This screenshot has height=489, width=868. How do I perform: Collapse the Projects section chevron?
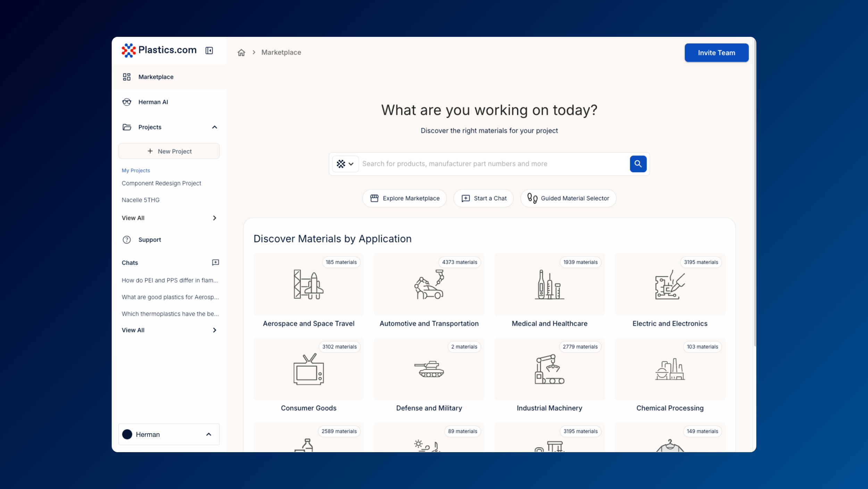click(215, 127)
